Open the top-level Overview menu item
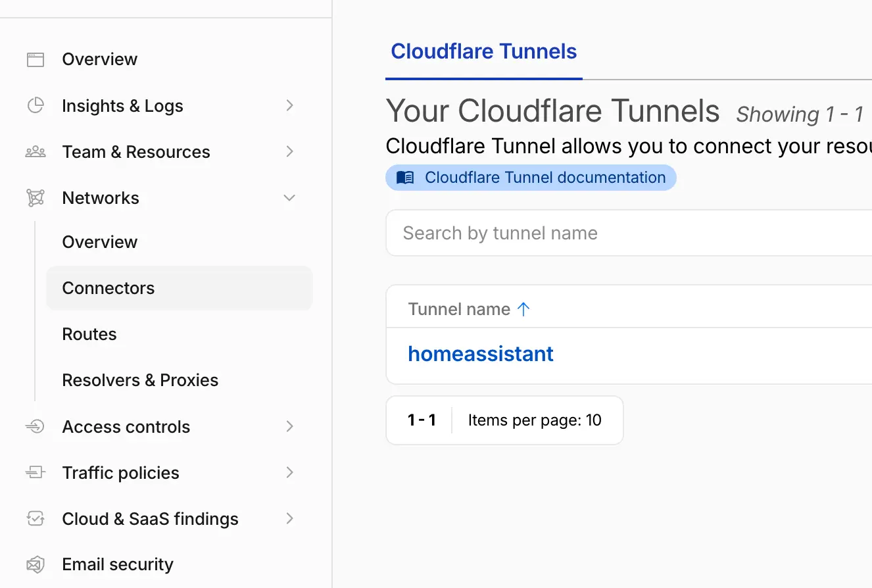 99,59
